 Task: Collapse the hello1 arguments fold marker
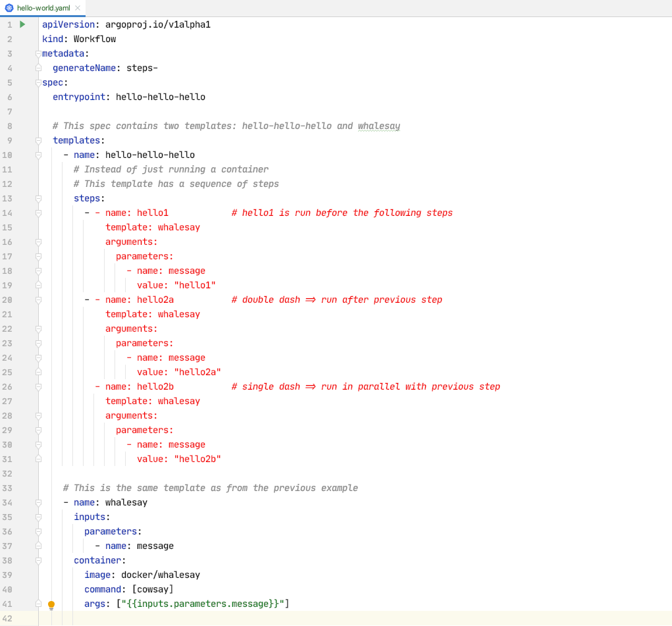pyautogui.click(x=38, y=242)
